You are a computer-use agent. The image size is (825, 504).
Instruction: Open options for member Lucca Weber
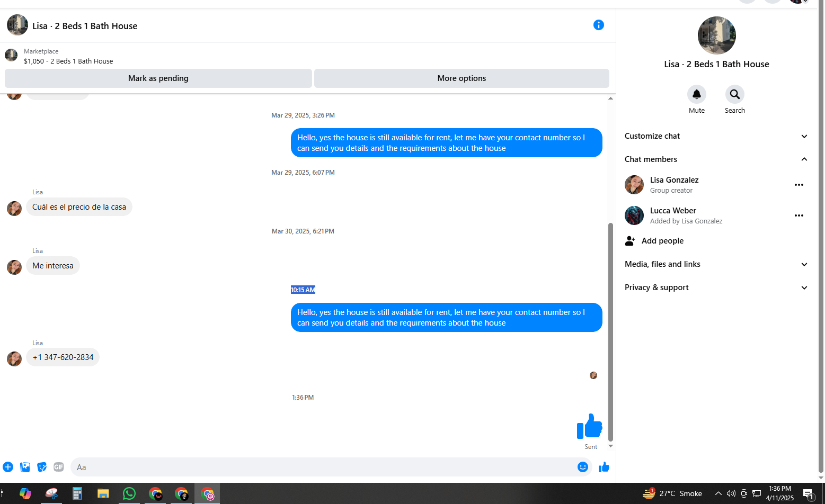[799, 215]
